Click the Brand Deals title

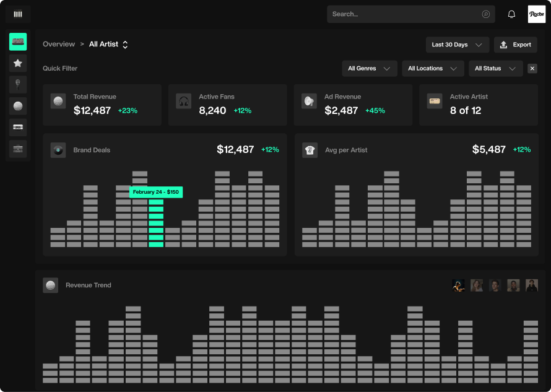pyautogui.click(x=92, y=150)
